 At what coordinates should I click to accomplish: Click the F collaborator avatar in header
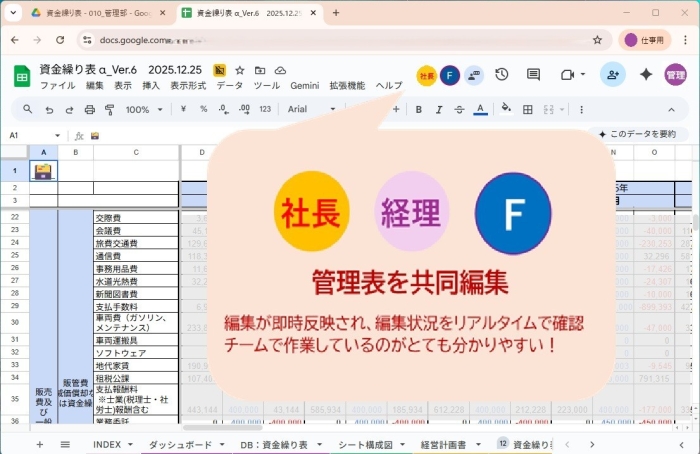(x=450, y=75)
